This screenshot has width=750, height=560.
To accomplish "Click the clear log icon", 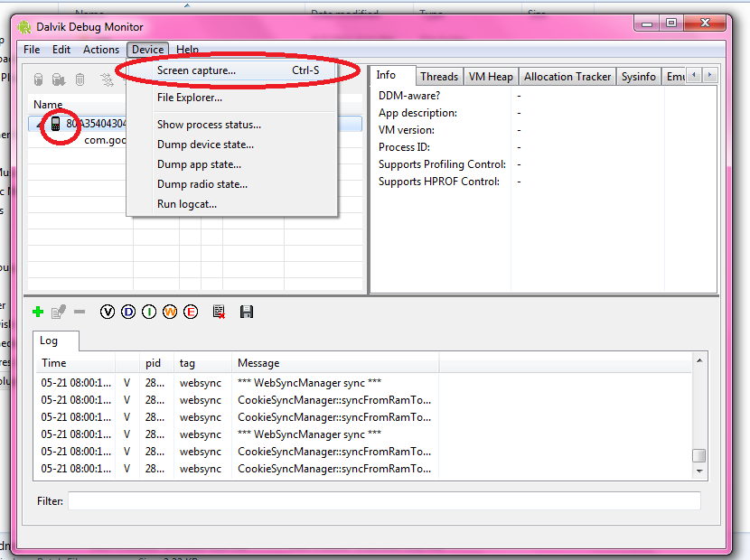I will tap(218, 312).
